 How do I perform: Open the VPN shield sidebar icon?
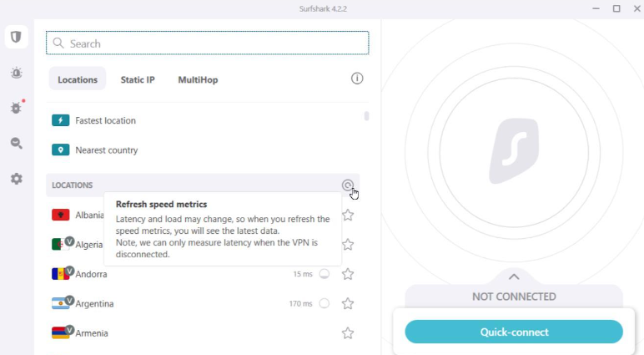[17, 37]
